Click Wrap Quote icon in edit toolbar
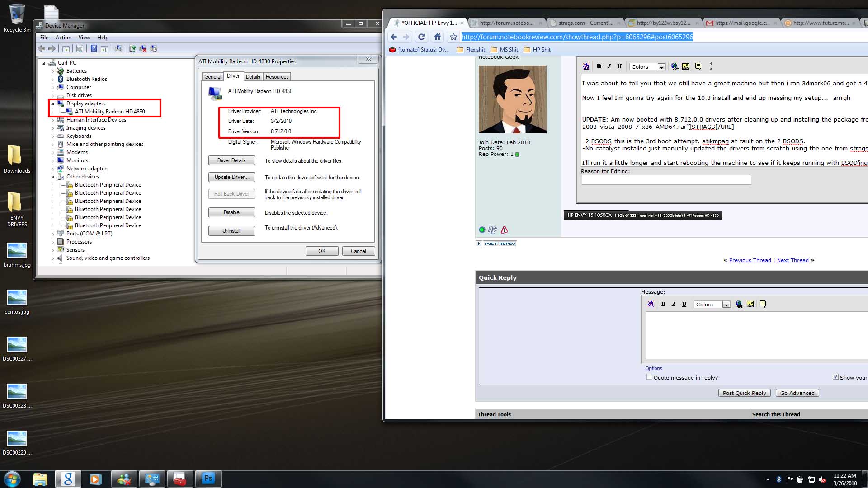868x488 pixels. click(x=698, y=66)
